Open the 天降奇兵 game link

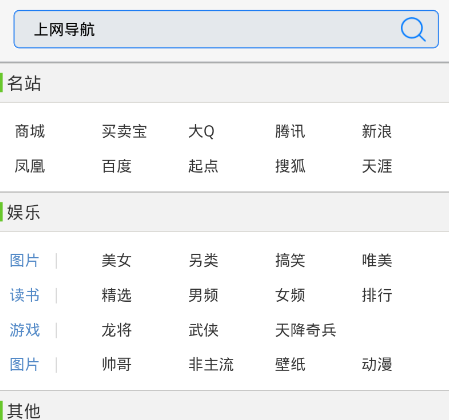305,330
